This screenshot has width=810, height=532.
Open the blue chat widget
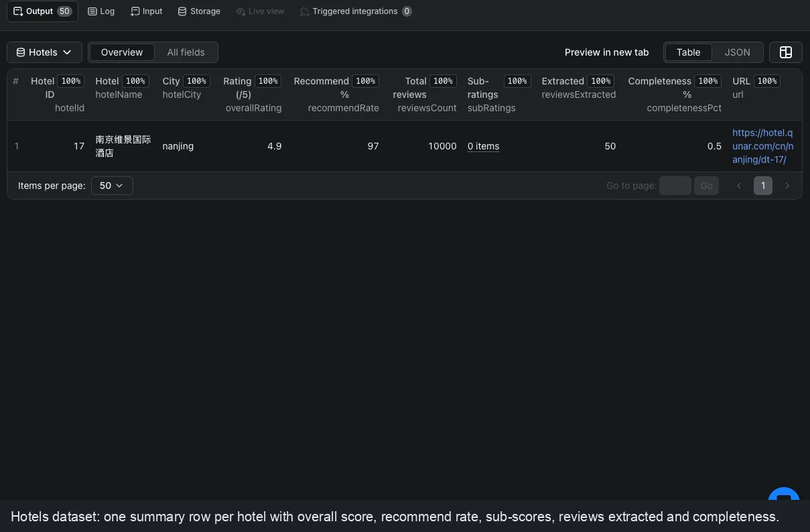pyautogui.click(x=784, y=494)
